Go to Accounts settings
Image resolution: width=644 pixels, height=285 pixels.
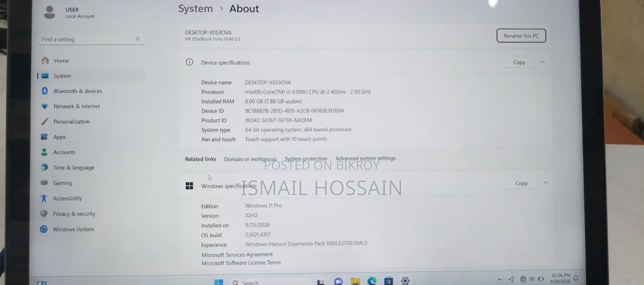pyautogui.click(x=64, y=152)
